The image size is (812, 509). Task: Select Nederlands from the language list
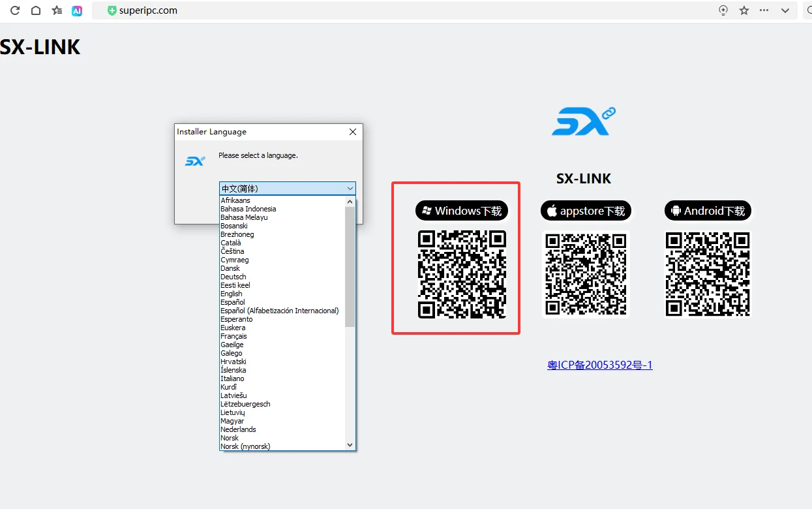(282, 429)
